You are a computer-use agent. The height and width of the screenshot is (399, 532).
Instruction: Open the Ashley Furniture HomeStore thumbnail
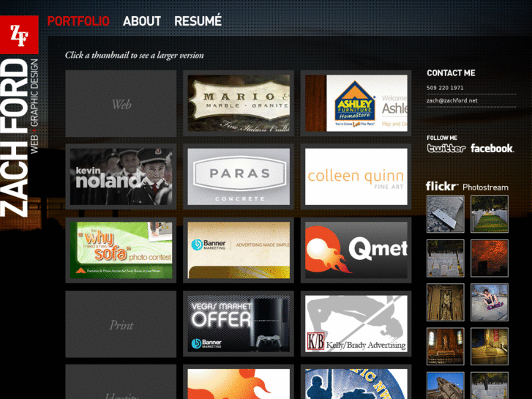click(x=356, y=103)
